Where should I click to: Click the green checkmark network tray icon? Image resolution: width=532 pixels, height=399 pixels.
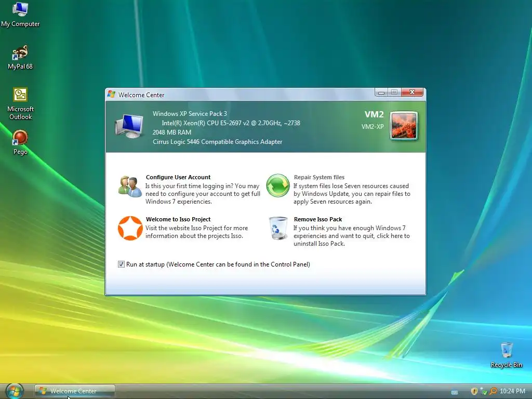[484, 391]
